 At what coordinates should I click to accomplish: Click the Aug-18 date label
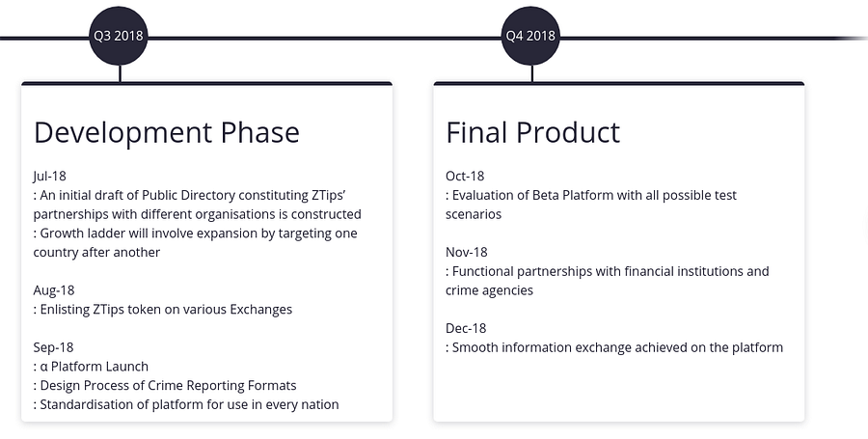pyautogui.click(x=54, y=290)
